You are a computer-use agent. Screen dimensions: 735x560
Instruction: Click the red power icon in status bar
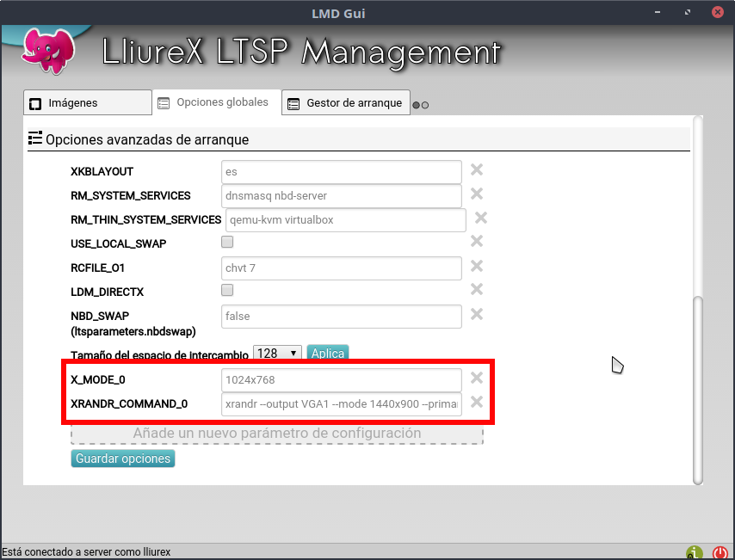click(x=720, y=552)
